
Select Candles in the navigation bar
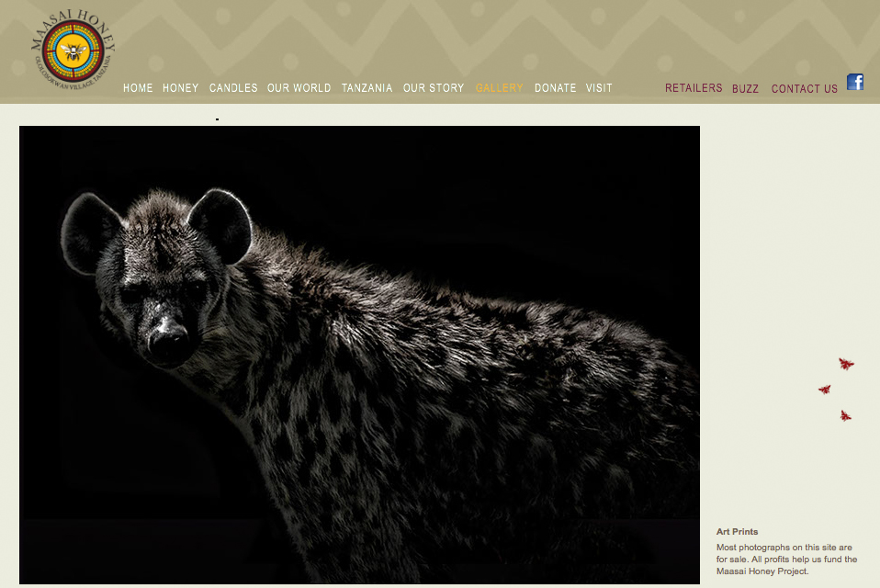pyautogui.click(x=233, y=88)
